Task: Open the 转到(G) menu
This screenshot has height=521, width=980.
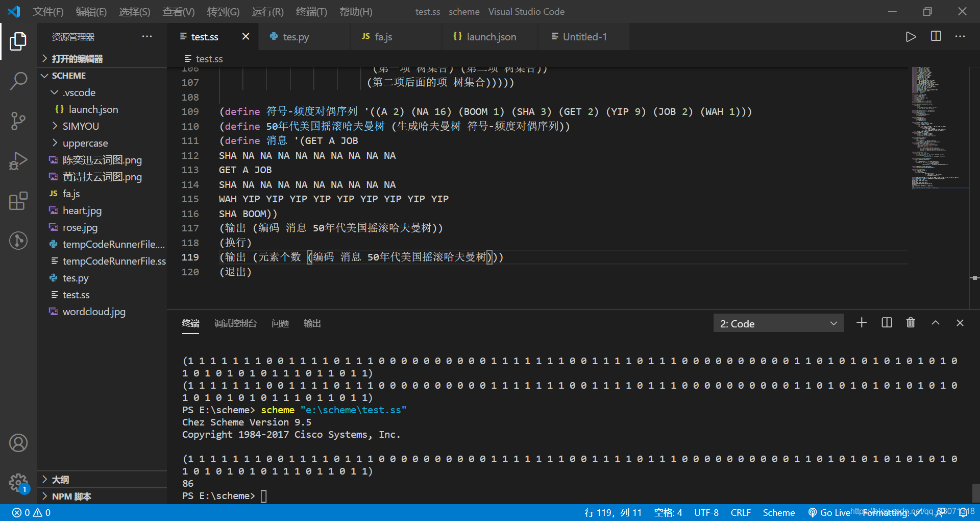Action: pos(223,12)
